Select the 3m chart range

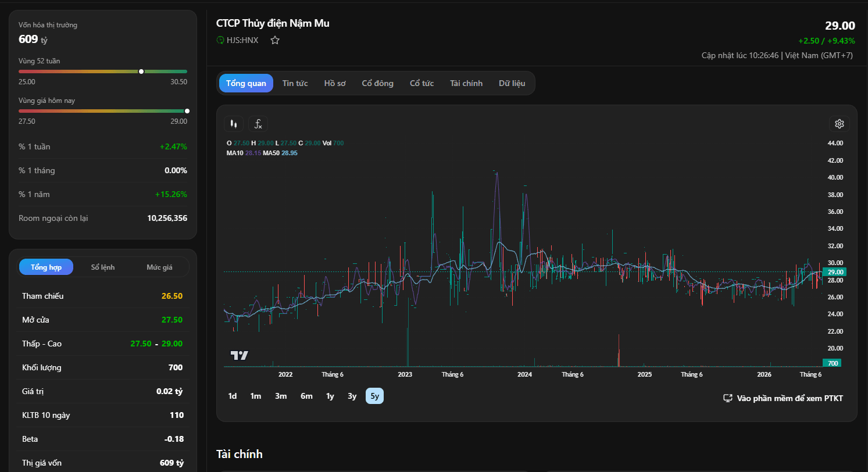(x=281, y=396)
